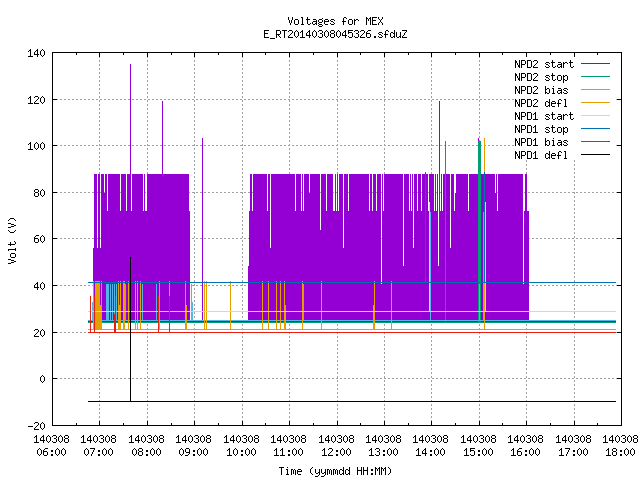Click the x-axis tick label 14:00

click(431, 452)
